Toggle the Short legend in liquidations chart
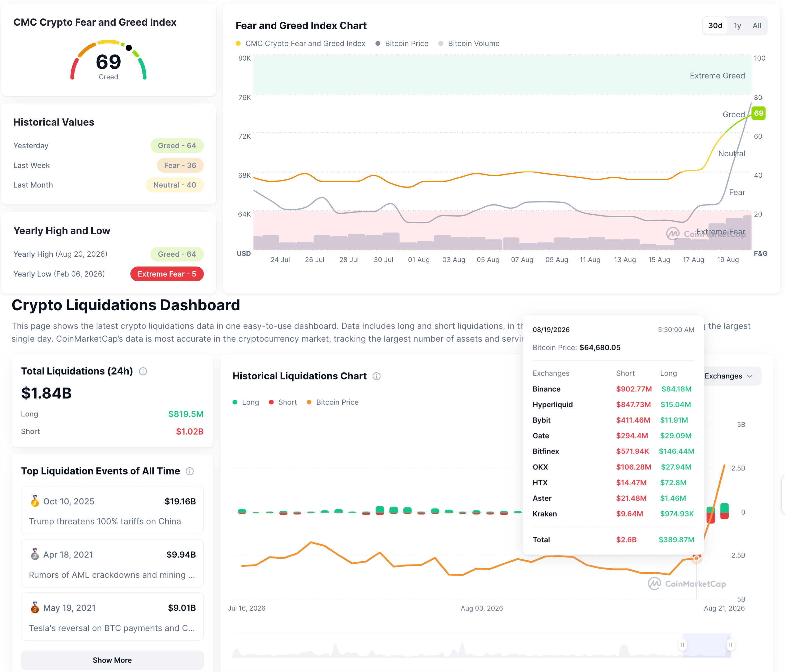Viewport: 785px width, 672px height. (283, 402)
